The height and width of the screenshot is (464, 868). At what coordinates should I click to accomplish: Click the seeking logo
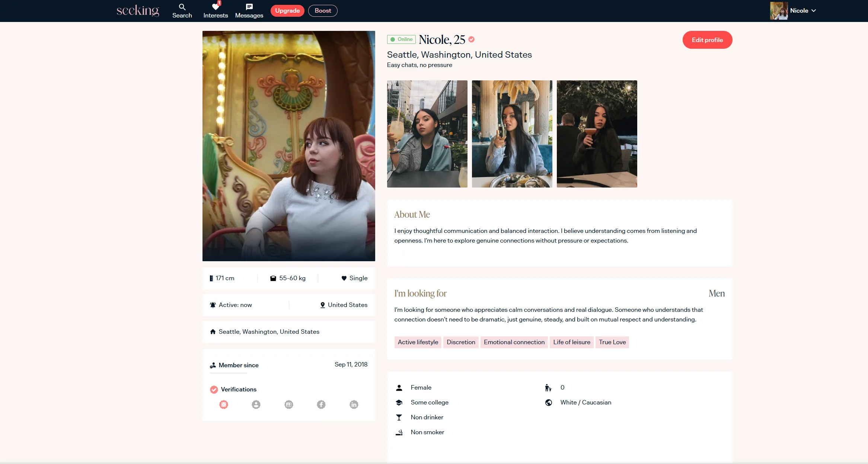click(x=138, y=10)
